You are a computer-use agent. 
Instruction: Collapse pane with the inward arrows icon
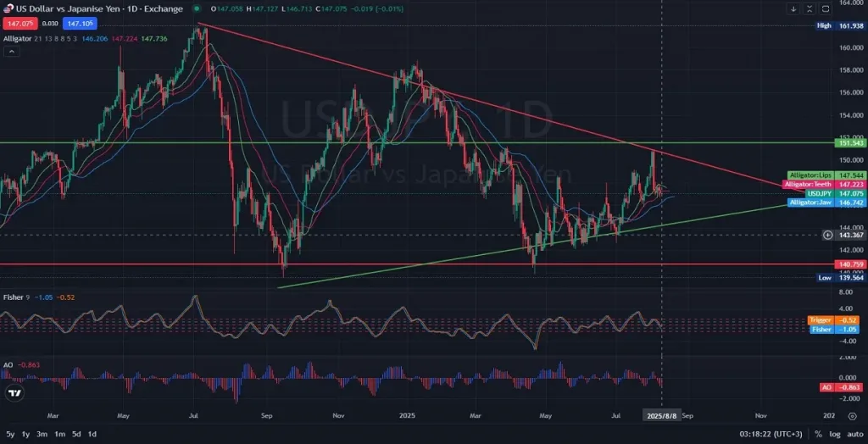point(810,8)
